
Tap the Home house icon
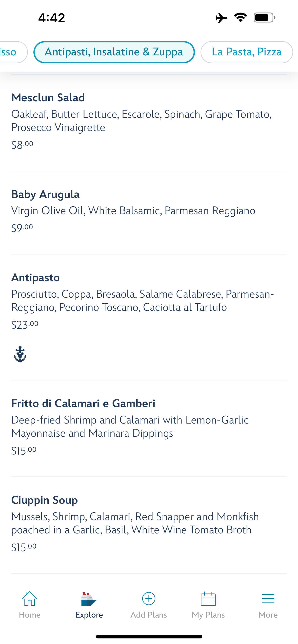(29, 599)
